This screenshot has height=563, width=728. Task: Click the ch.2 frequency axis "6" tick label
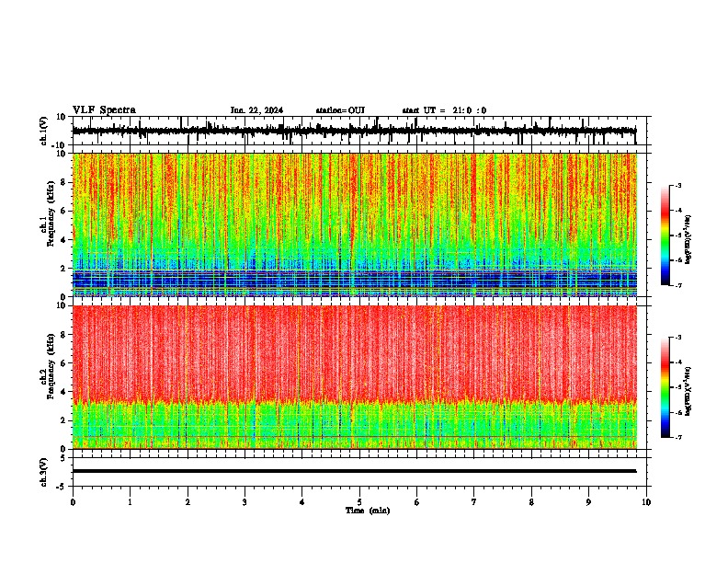pyautogui.click(x=63, y=363)
